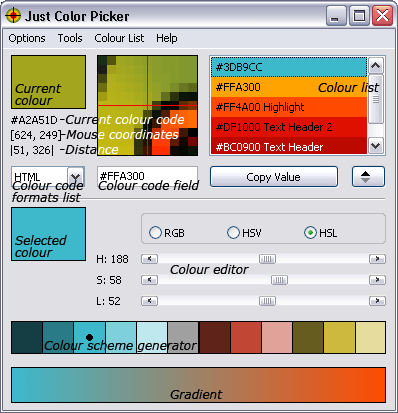
Task: Click the L slider thumb
Action: 267,301
